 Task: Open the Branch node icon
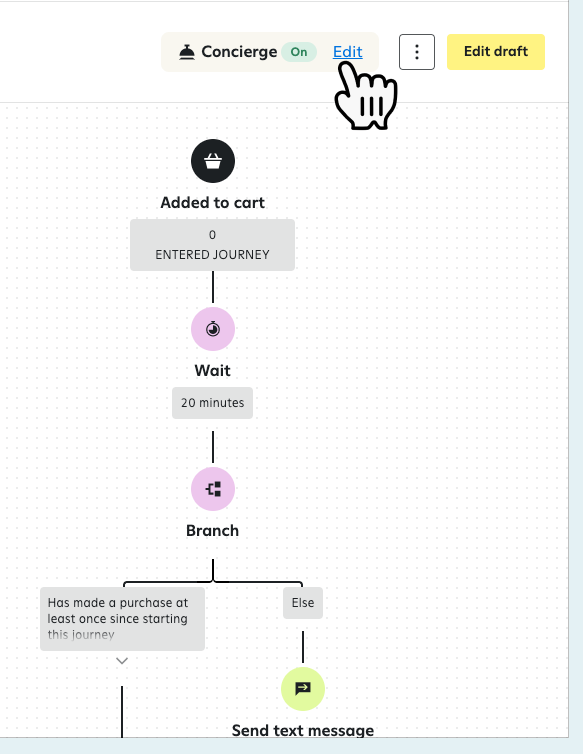pos(213,489)
